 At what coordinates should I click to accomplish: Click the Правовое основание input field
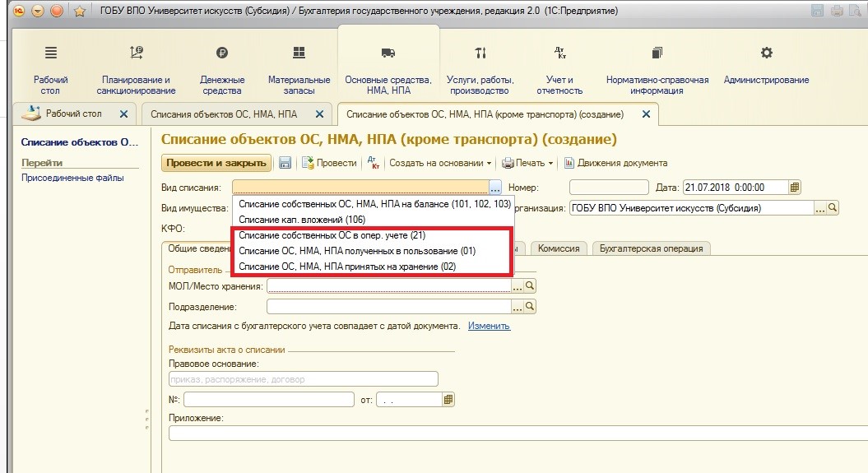303,379
